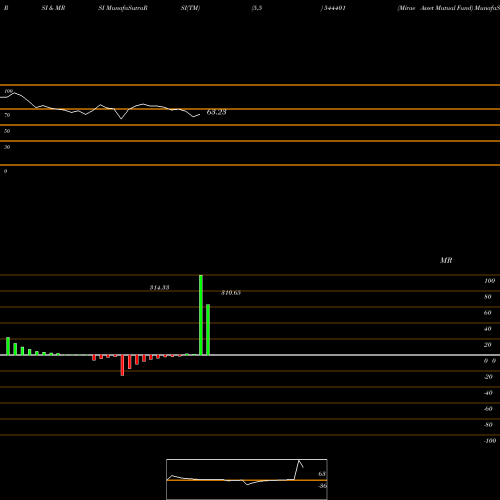
Task: Click the 60 label on MR right axis
Action: pos(488,313)
